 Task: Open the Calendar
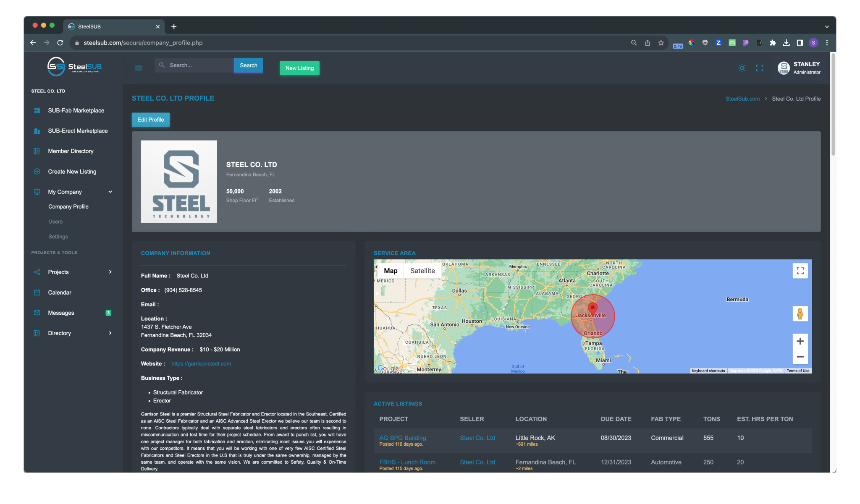coord(60,292)
